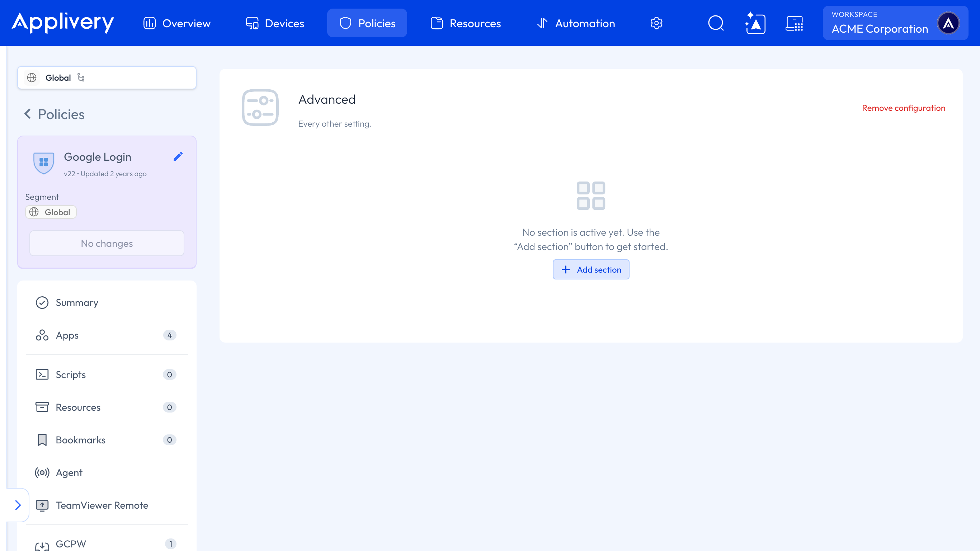This screenshot has height=551, width=980.
Task: Click Add section button
Action: click(591, 269)
